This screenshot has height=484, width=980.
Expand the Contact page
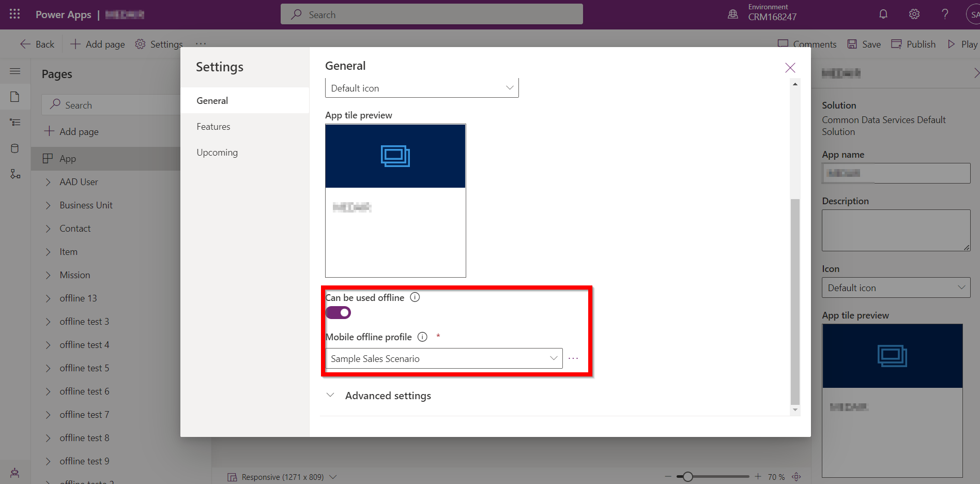tap(48, 229)
